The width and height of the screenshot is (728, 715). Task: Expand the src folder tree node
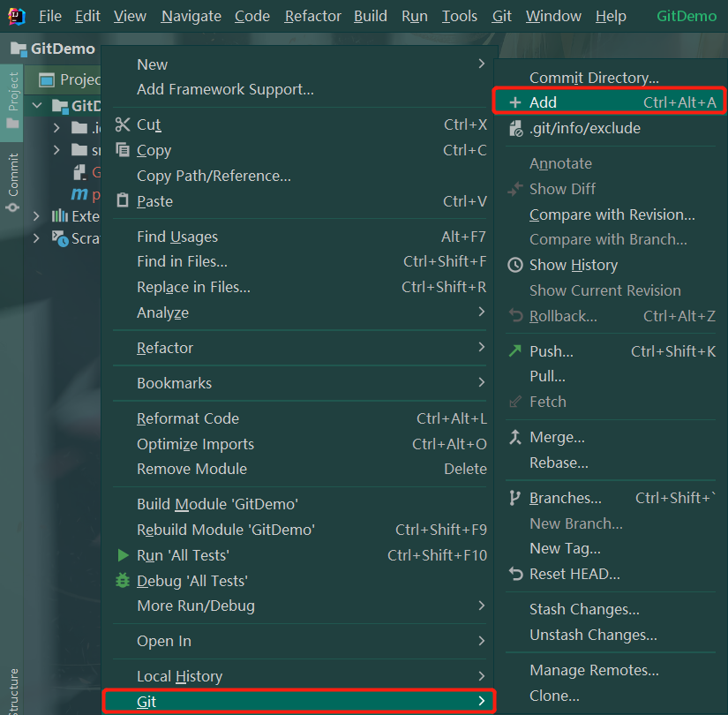[56, 149]
